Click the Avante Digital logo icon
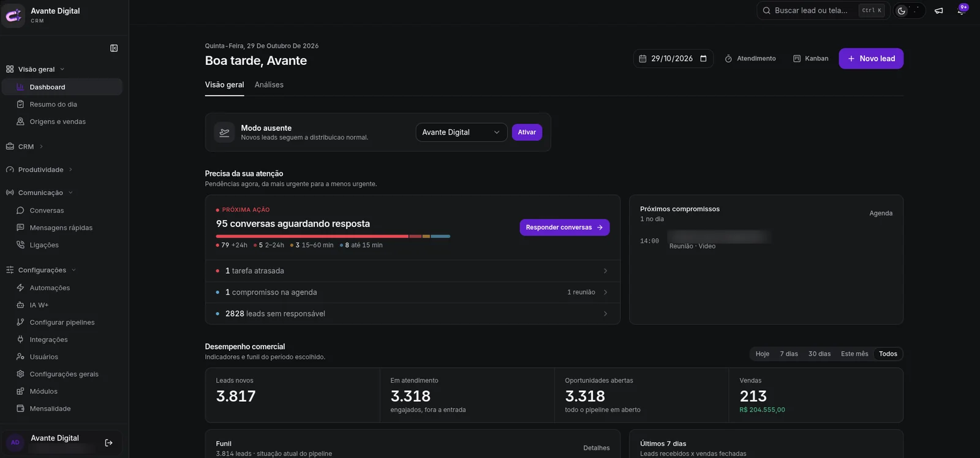The width and height of the screenshot is (980, 458). pyautogui.click(x=13, y=16)
